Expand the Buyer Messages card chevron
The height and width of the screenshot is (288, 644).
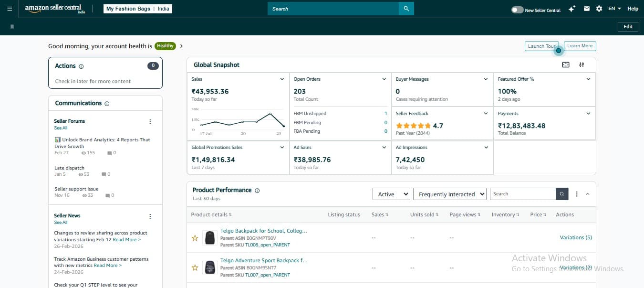click(x=486, y=79)
